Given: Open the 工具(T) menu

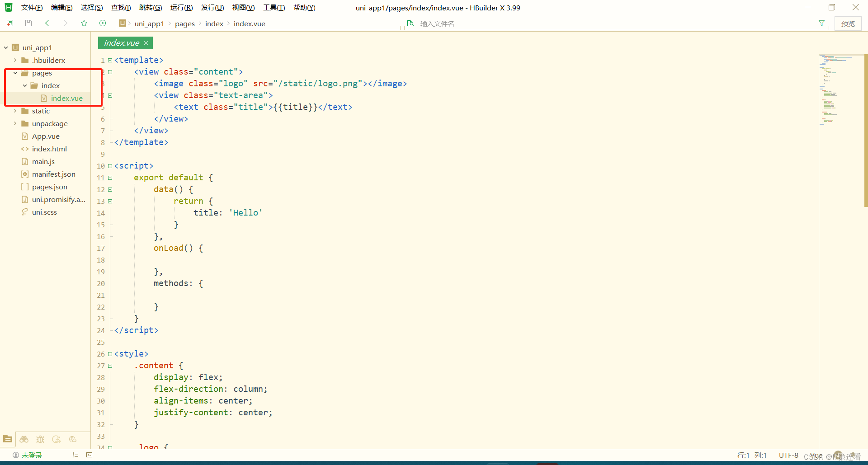Looking at the screenshot, I should pos(274,8).
